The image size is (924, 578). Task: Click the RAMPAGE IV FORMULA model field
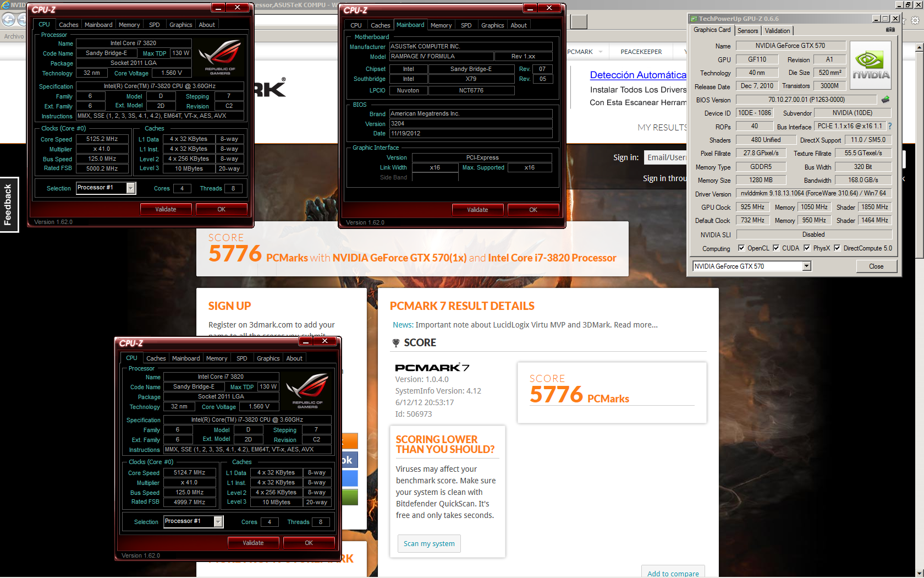click(442, 57)
